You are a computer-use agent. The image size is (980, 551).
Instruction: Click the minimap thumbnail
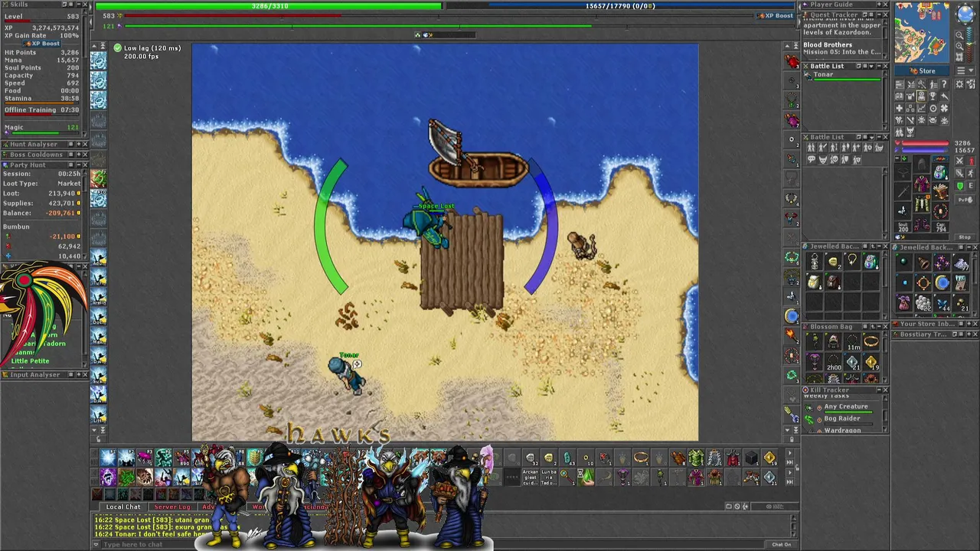click(922, 33)
